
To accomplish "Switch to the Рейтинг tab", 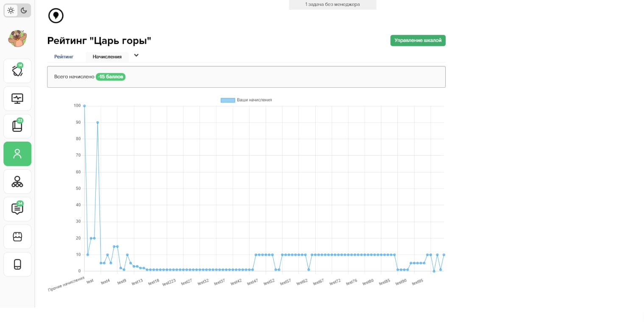I will point(64,57).
